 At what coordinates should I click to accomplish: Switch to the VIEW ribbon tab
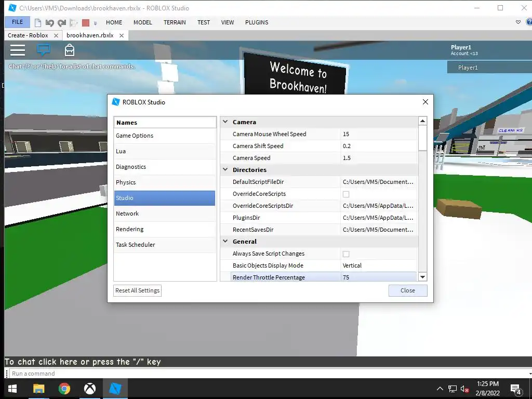228,22
